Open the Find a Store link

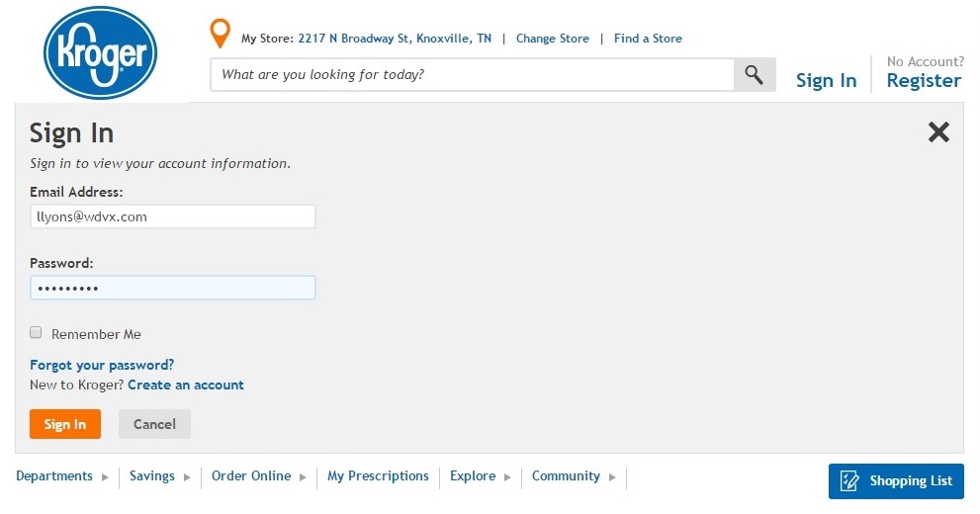tap(648, 39)
